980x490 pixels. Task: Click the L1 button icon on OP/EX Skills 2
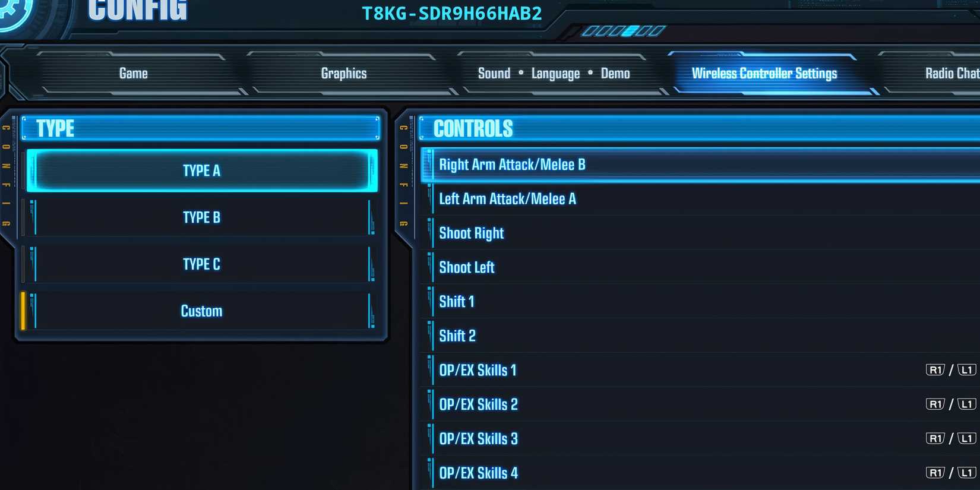tap(967, 404)
